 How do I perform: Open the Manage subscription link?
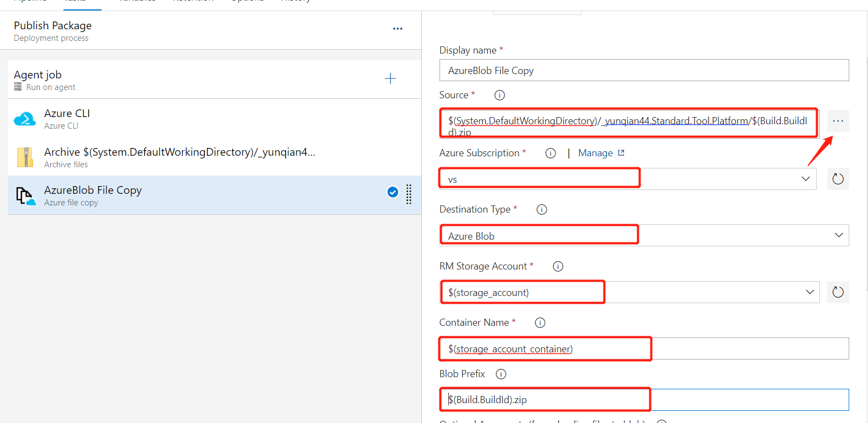[x=595, y=153]
